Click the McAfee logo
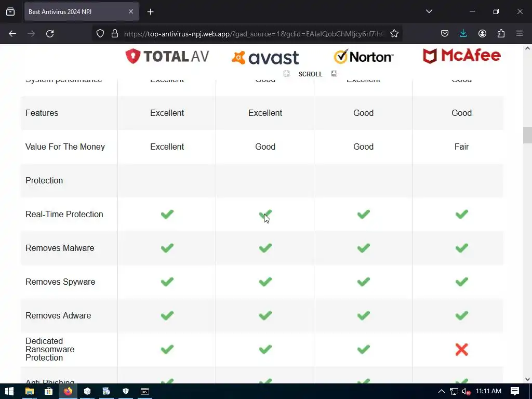The image size is (532, 399). pos(461,56)
